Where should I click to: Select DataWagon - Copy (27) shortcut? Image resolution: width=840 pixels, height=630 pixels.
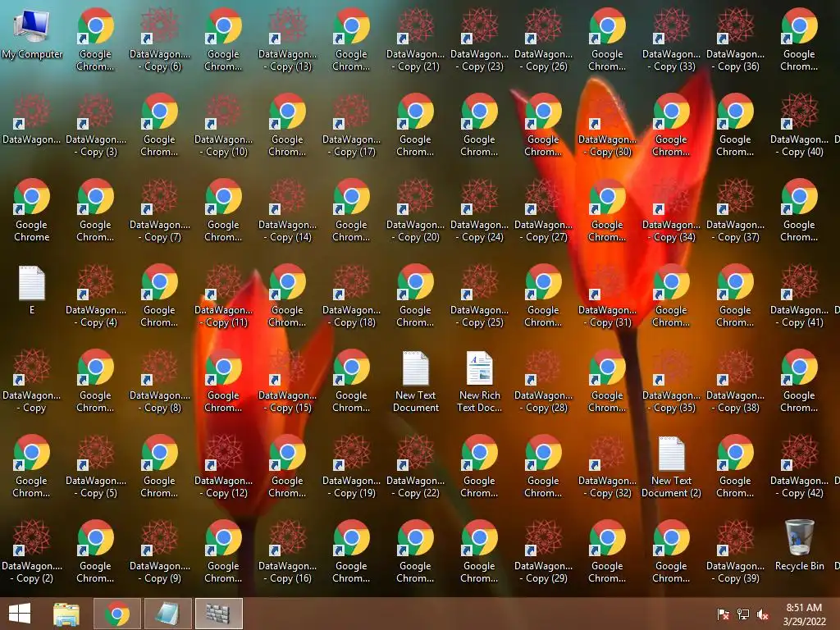[x=544, y=211]
